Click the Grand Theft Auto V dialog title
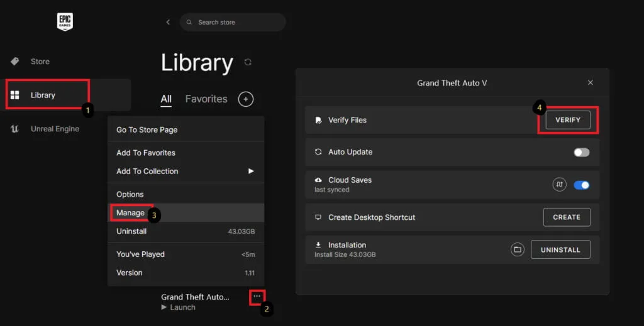 pyautogui.click(x=452, y=83)
